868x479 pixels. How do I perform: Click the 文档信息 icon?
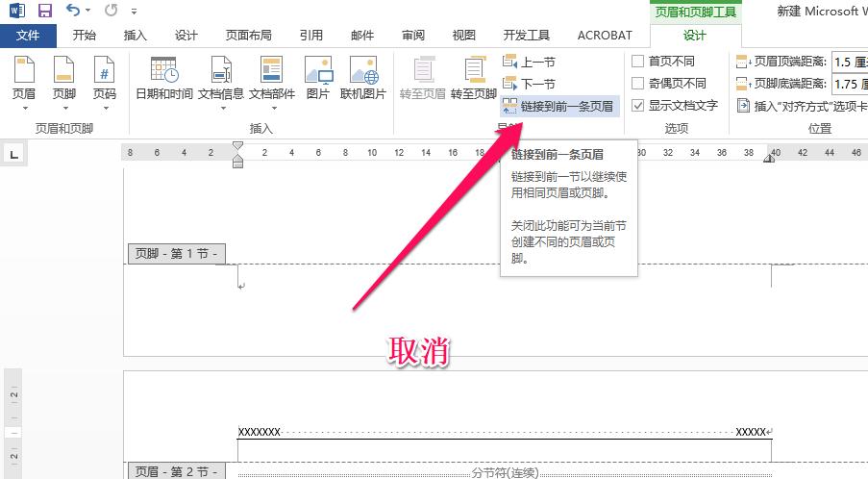click(221, 70)
